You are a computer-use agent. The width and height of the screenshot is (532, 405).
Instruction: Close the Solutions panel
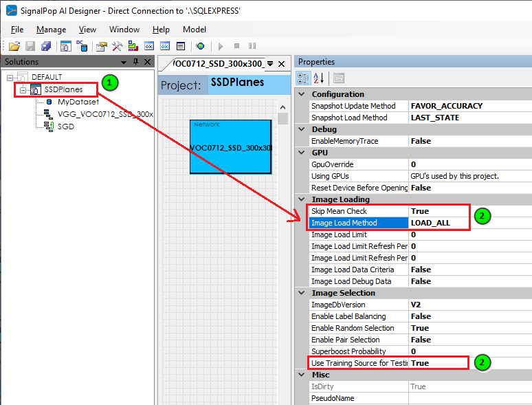[x=147, y=62]
